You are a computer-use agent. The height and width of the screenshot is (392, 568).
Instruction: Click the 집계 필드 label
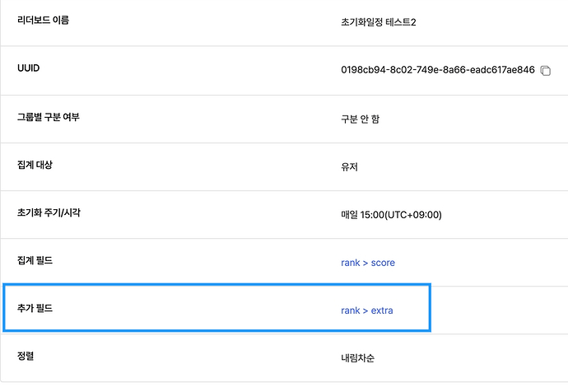35,260
